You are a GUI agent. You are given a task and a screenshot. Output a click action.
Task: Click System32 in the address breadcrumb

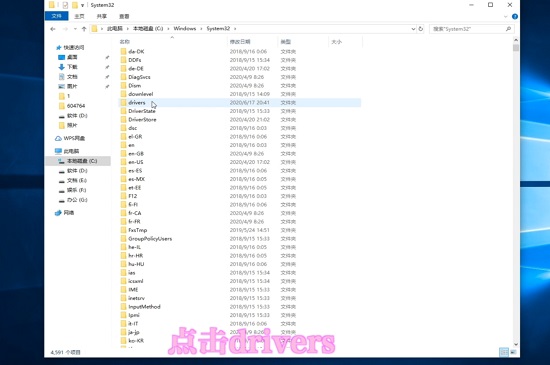pyautogui.click(x=218, y=29)
